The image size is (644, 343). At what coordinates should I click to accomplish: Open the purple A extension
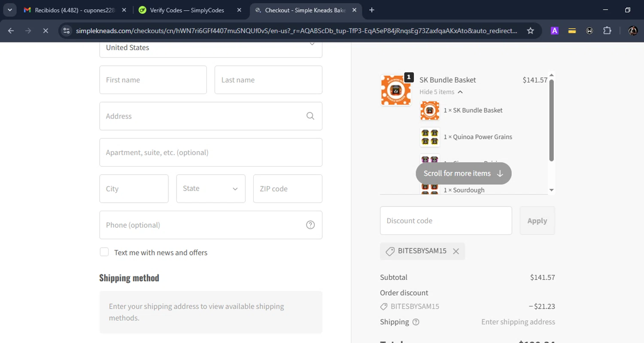coord(555,30)
